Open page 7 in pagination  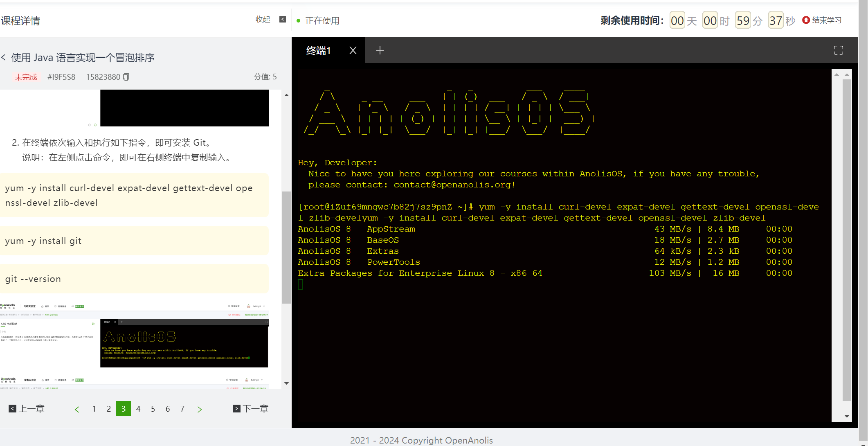182,409
